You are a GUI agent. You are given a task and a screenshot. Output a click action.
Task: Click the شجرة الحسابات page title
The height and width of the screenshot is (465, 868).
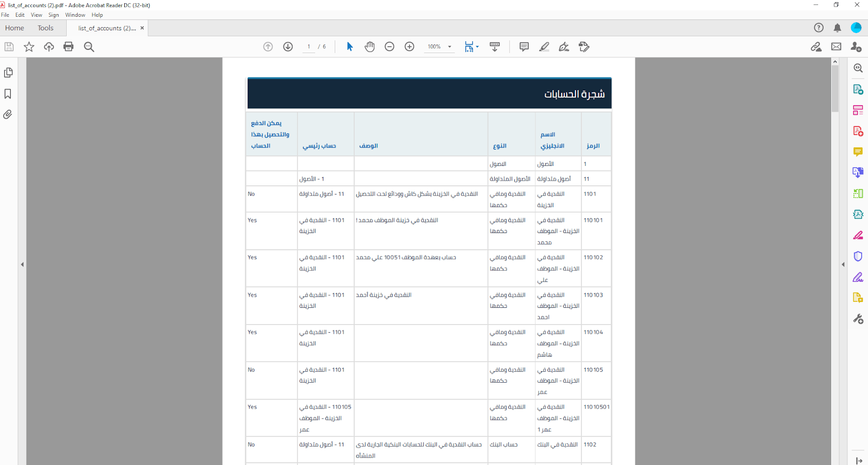[x=575, y=94]
